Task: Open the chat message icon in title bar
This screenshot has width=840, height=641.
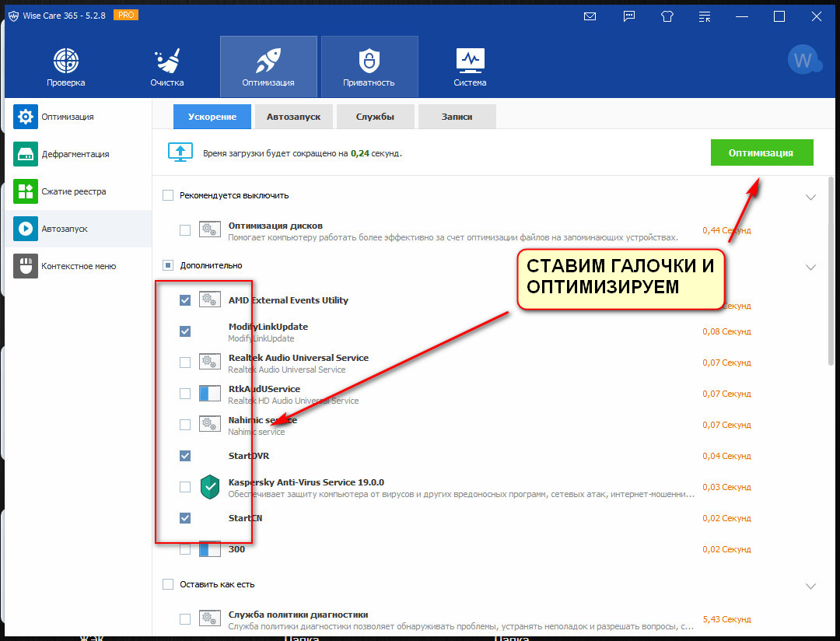Action: [x=629, y=16]
